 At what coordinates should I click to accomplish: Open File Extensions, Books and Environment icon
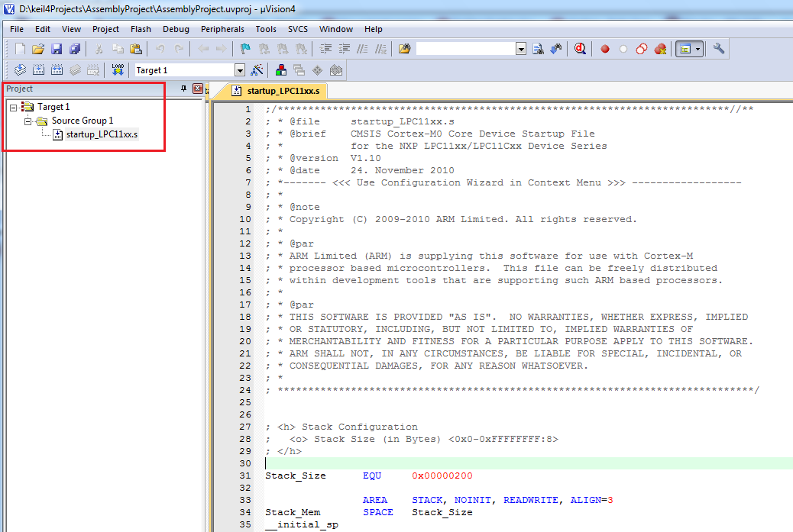point(281,70)
